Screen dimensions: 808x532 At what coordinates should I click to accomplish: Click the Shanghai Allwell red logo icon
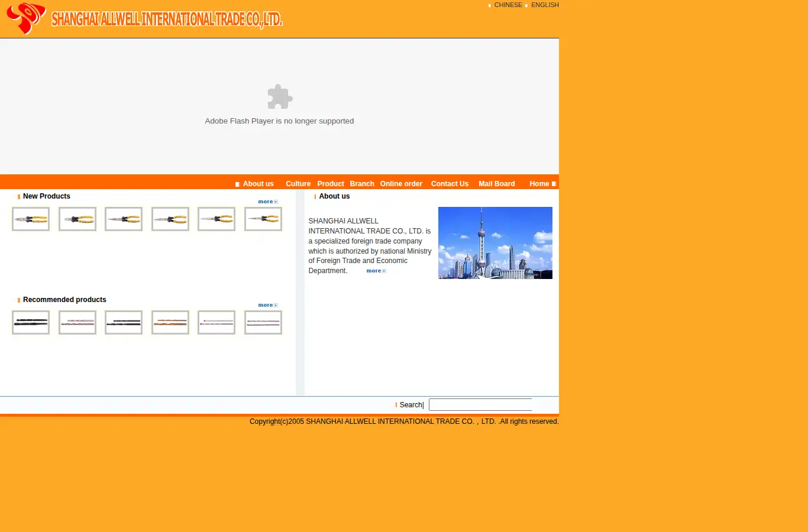click(26, 18)
